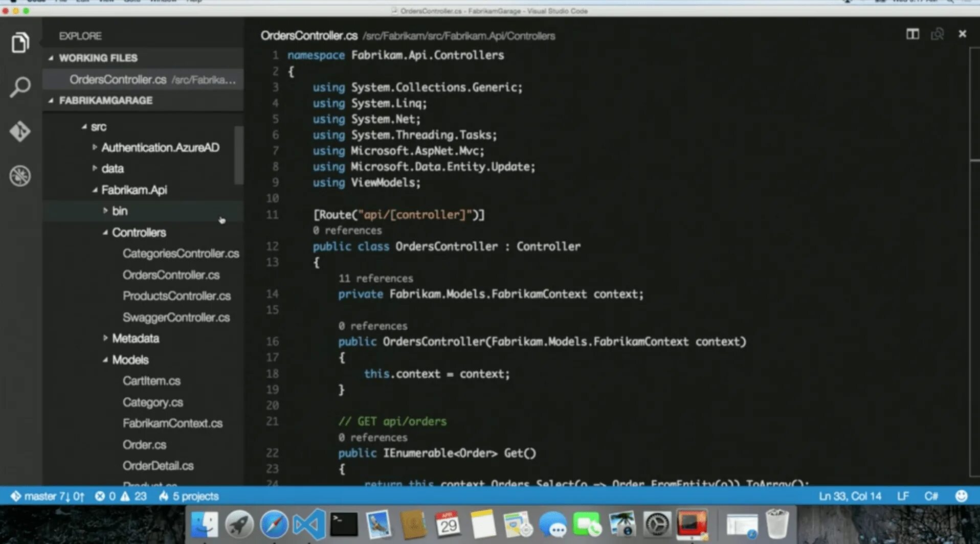Screen dimensions: 980x544
Task: Open Maps from the Dock
Action: click(518, 524)
